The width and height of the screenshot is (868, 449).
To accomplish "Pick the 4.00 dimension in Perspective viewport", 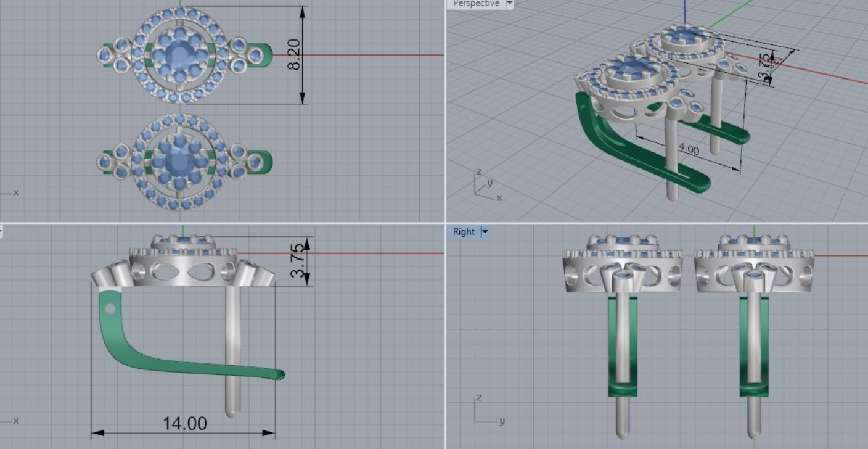I will tap(689, 150).
